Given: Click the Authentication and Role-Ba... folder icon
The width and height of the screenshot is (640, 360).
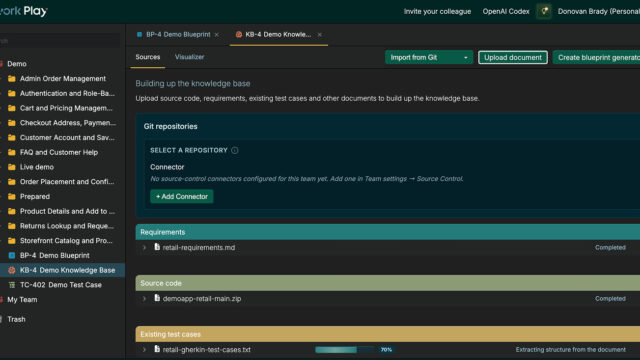Looking at the screenshot, I should [12, 93].
